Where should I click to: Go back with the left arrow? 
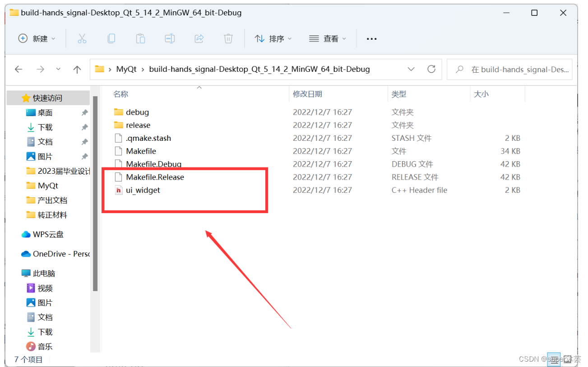click(19, 69)
